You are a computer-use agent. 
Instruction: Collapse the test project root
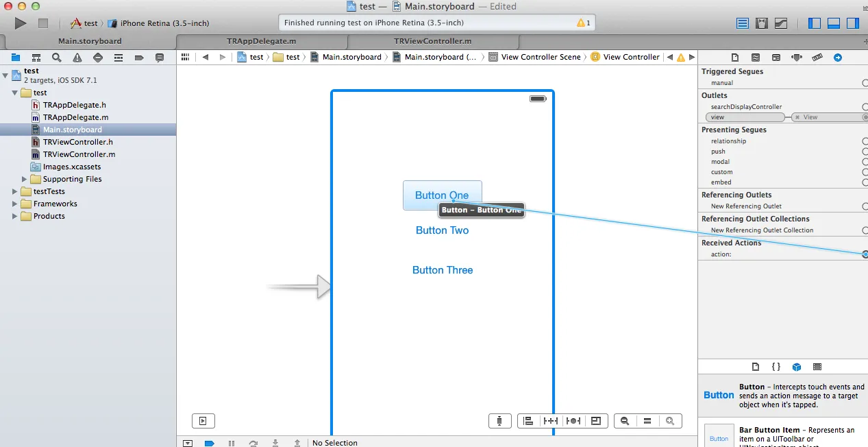[x=5, y=75]
